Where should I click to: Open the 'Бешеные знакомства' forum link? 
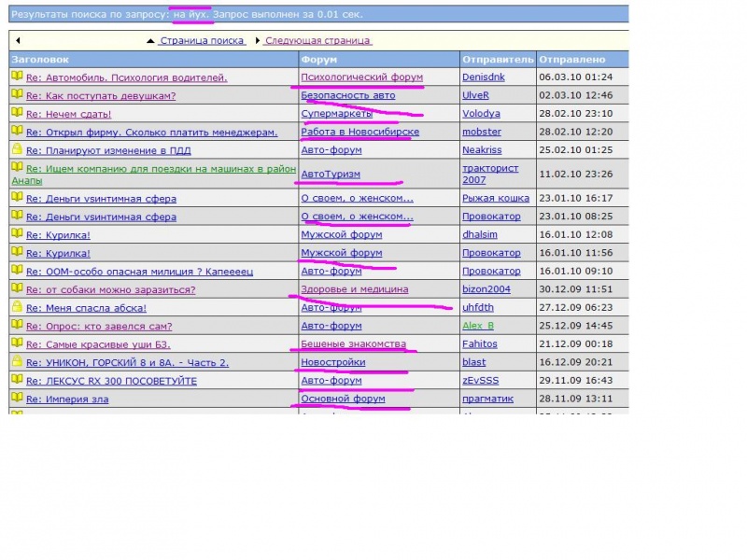tap(353, 344)
